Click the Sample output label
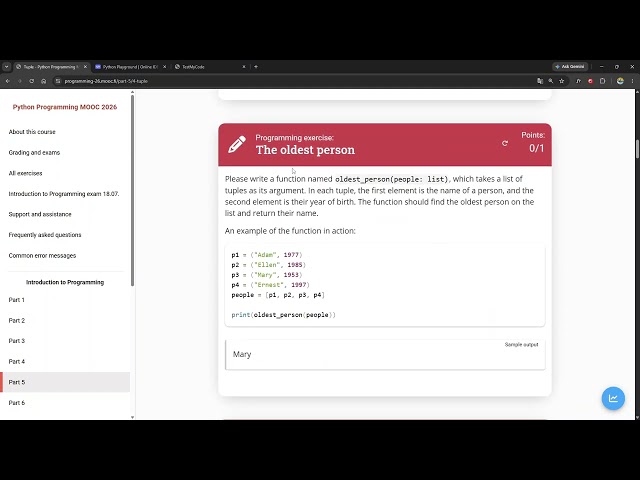 (x=521, y=344)
